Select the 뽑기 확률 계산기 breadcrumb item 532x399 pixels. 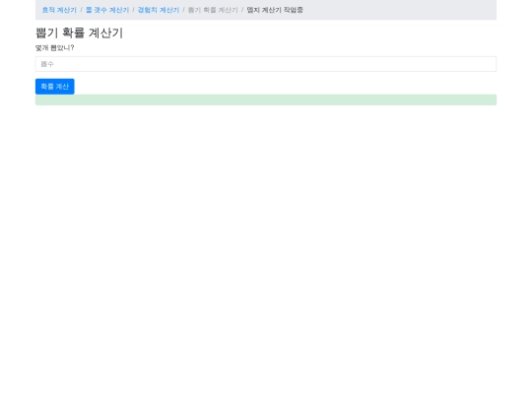pyautogui.click(x=213, y=10)
